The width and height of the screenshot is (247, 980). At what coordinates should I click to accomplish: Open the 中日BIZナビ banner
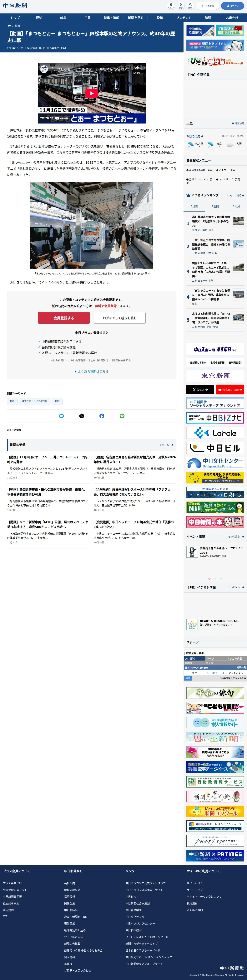point(215,418)
